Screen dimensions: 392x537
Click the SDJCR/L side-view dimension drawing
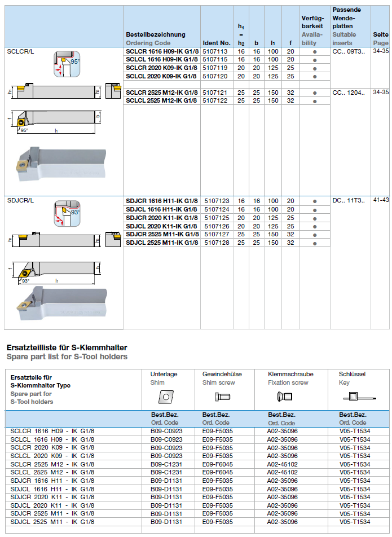point(55,240)
